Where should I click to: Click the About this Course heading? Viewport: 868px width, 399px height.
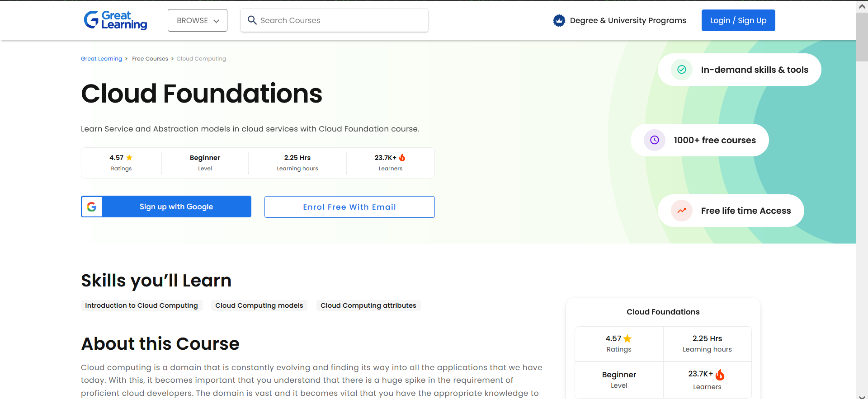[160, 344]
